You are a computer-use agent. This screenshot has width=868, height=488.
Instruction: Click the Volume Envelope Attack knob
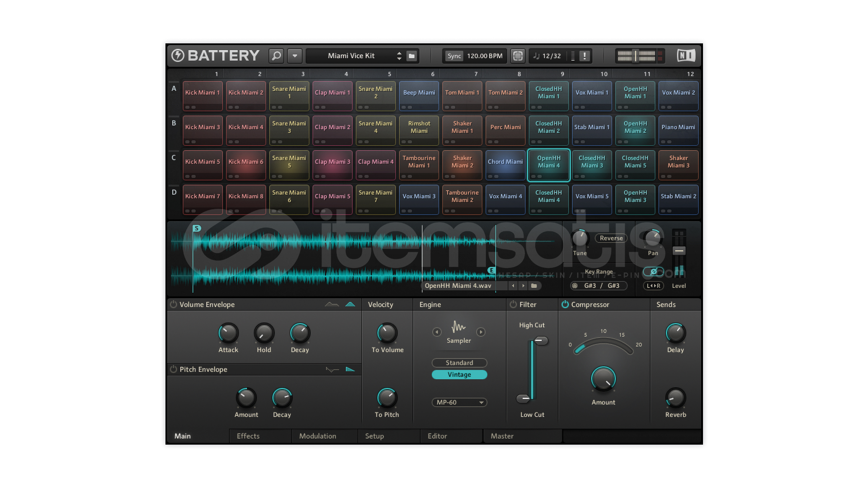click(228, 333)
